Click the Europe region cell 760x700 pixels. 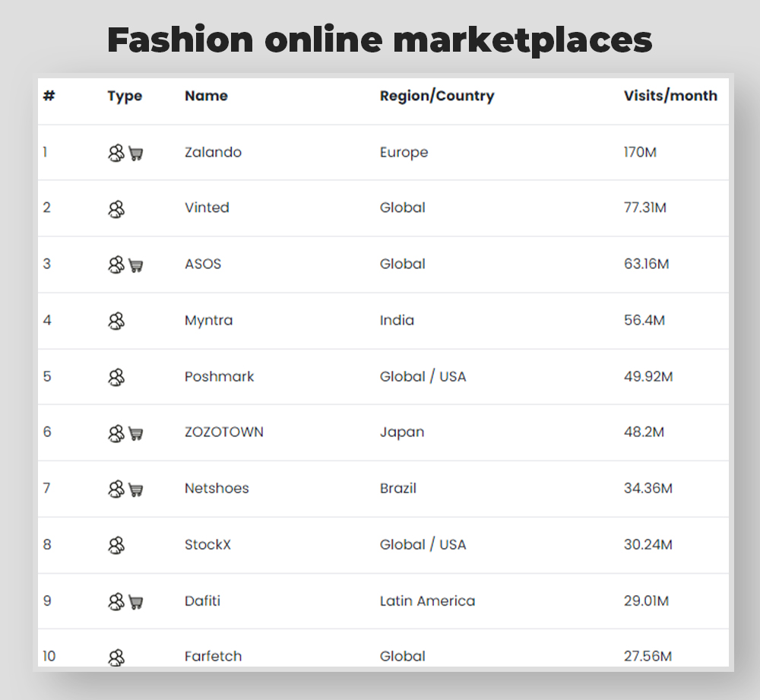pos(404,153)
